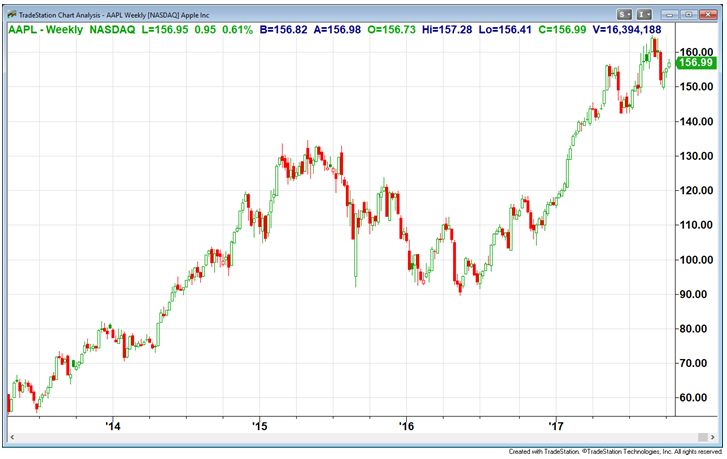Click the 110.00 price axis label

tap(695, 225)
